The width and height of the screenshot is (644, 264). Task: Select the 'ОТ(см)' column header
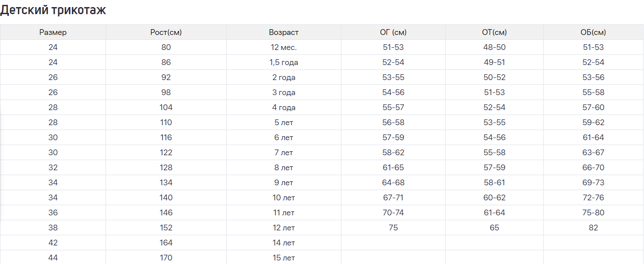pyautogui.click(x=494, y=32)
